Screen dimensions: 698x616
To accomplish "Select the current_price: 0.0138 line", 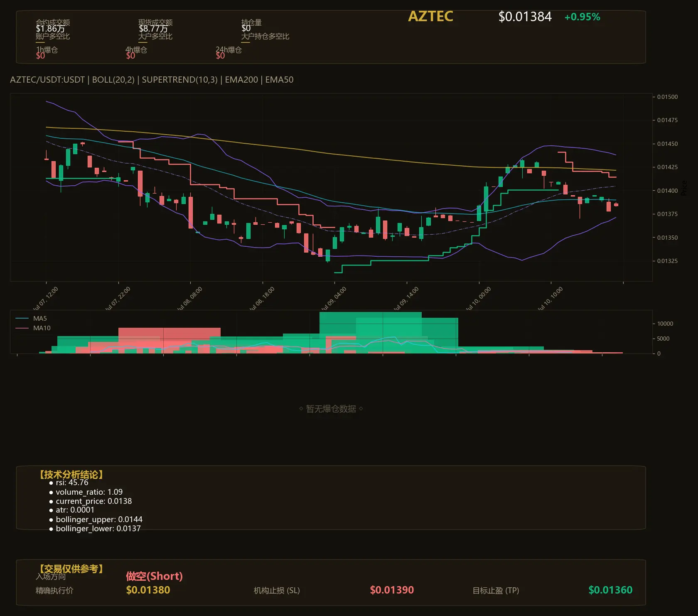I will (90, 501).
